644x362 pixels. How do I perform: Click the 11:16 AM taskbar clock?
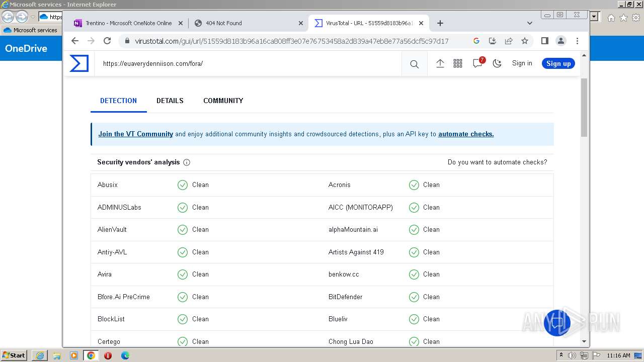pos(618,355)
